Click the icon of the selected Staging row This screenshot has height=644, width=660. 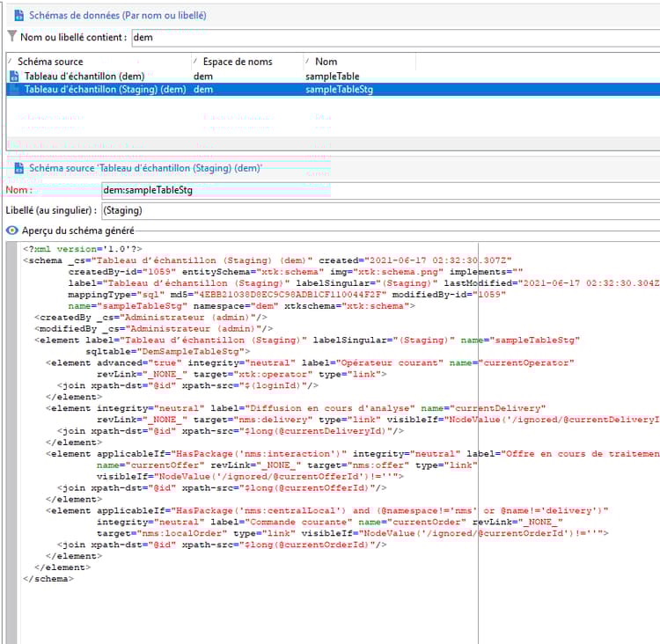pos(14,89)
